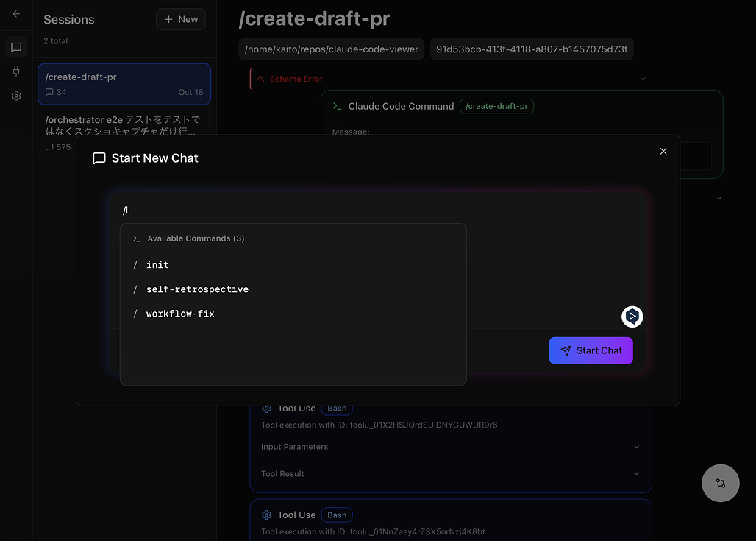Click the New session button
Image resolution: width=756 pixels, height=541 pixels.
pos(181,19)
